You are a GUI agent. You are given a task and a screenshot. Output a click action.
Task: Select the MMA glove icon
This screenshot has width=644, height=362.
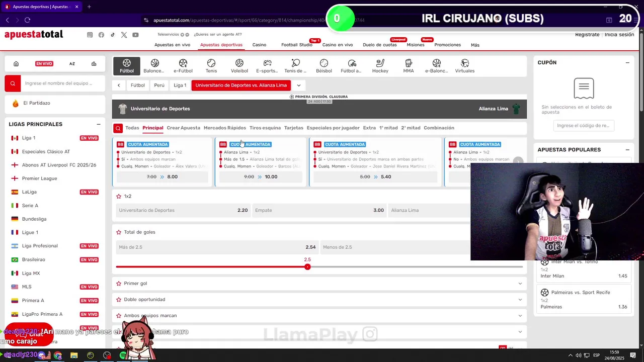(x=409, y=66)
